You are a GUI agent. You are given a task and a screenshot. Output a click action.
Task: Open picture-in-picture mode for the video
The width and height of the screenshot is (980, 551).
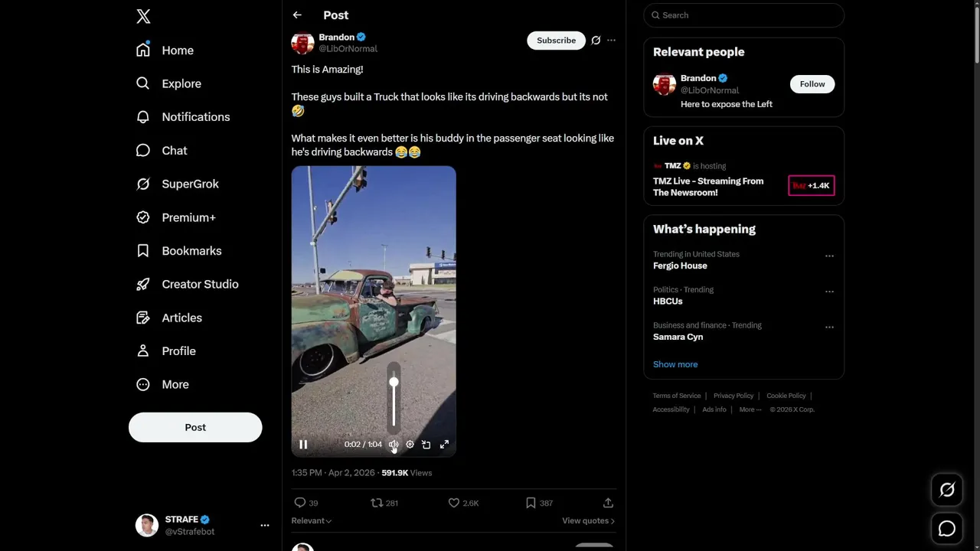click(426, 445)
